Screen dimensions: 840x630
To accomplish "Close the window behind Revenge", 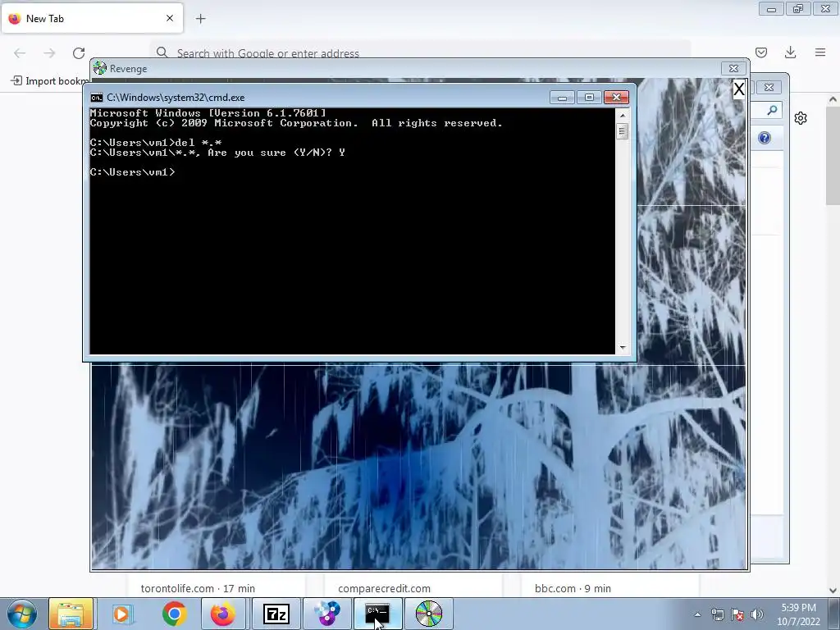I will click(x=769, y=87).
